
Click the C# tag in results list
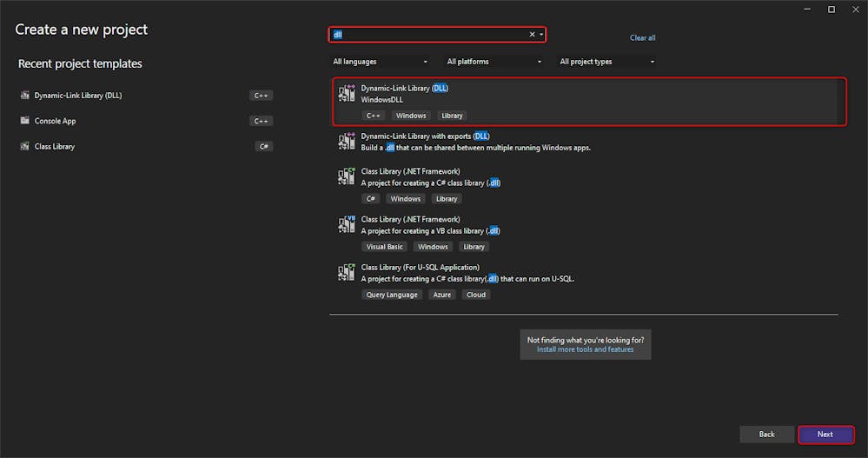click(371, 199)
